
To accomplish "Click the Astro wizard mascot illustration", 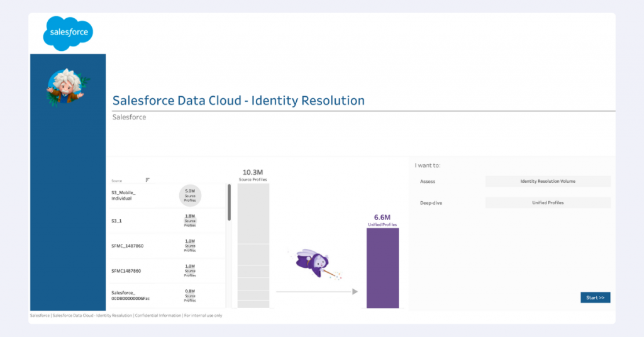I will point(316,263).
